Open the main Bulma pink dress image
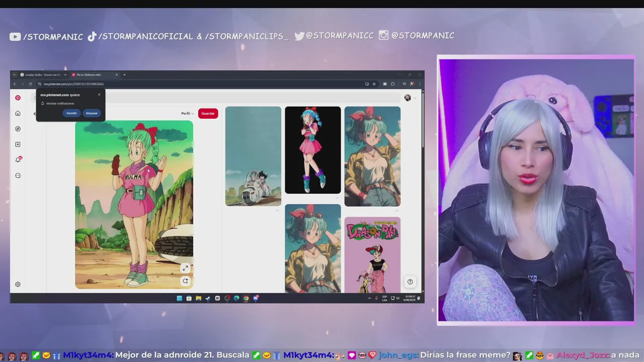644x362 pixels. point(134,205)
